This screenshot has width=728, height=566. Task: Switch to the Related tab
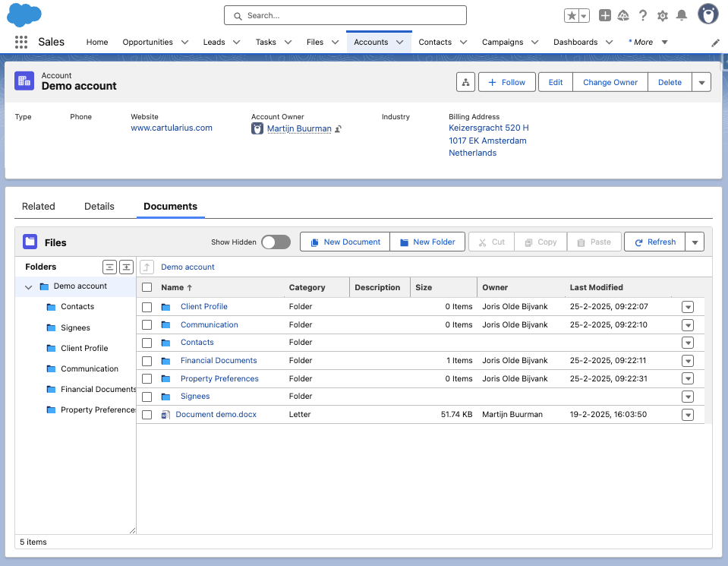[x=39, y=207]
